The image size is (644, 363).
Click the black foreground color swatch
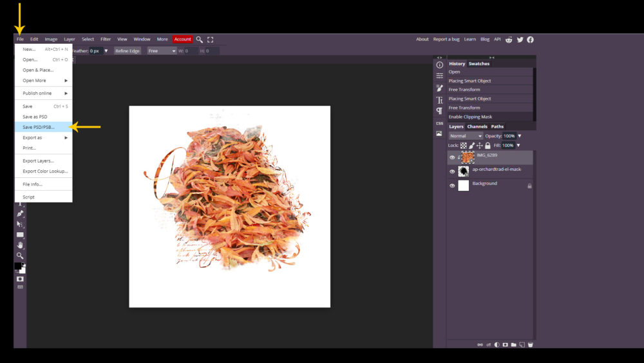pos(18,266)
